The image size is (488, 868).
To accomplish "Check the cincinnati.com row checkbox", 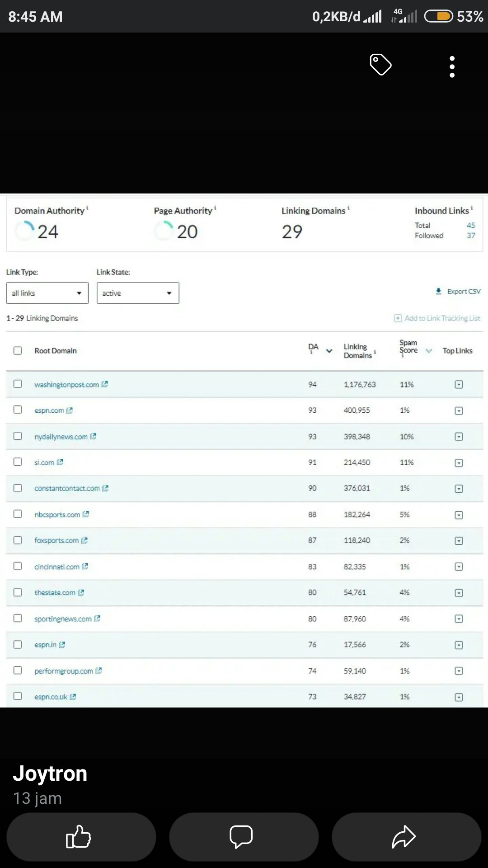I will (18, 566).
